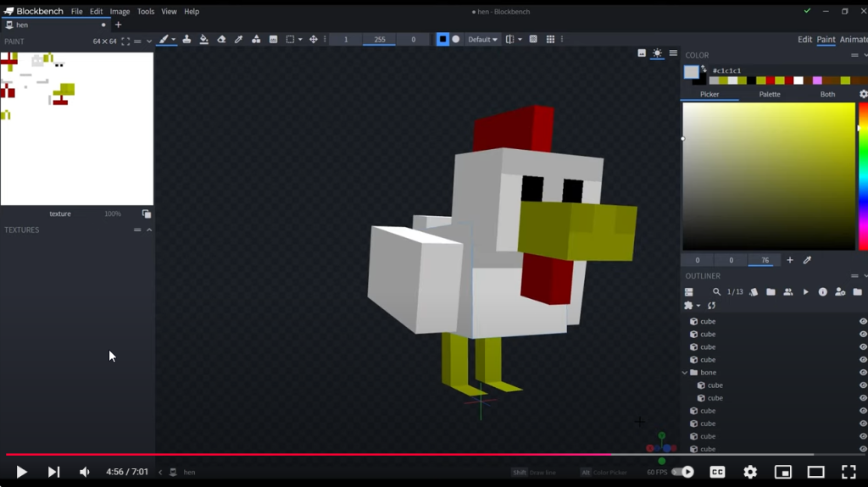Click the hex color code field
Image resolution: width=868 pixels, height=487 pixels.
(727, 71)
